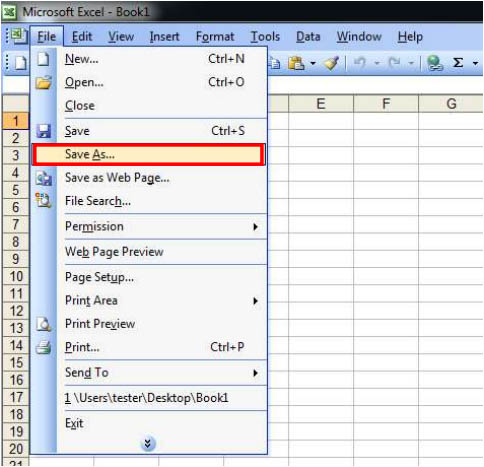This screenshot has height=467, width=484.
Task: Select column F header
Action: point(386,104)
